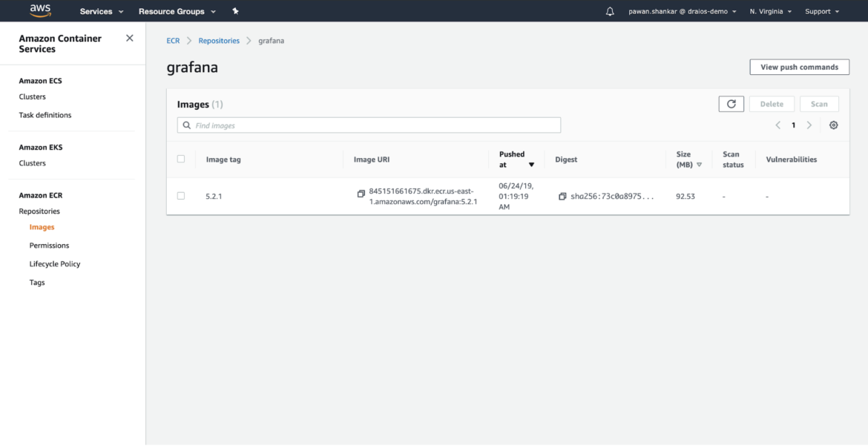Click the Amazon ECR sidebar heading
868x446 pixels.
[40, 195]
